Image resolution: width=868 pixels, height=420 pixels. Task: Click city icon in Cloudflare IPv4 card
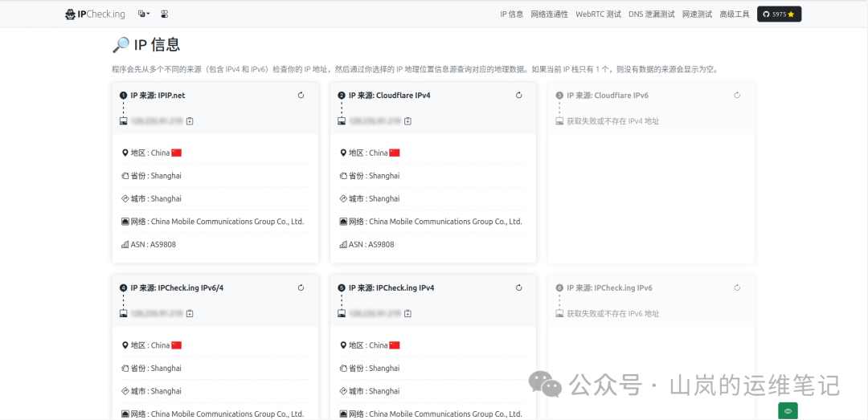coord(342,198)
